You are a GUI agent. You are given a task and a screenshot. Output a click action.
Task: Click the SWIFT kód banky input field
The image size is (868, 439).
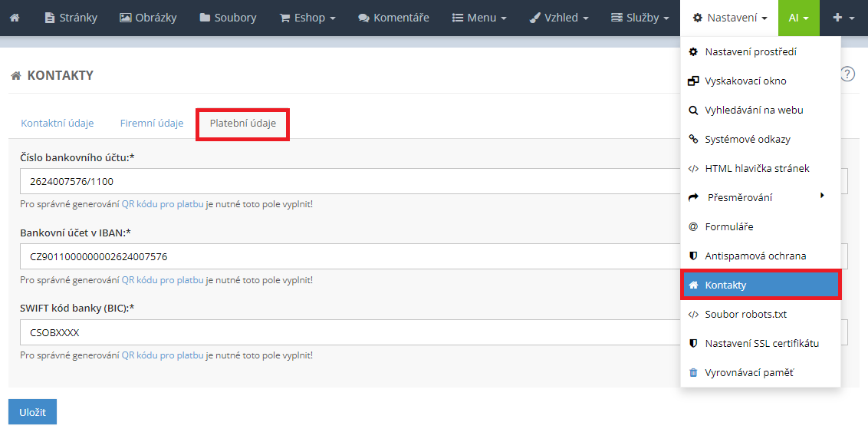click(345, 333)
